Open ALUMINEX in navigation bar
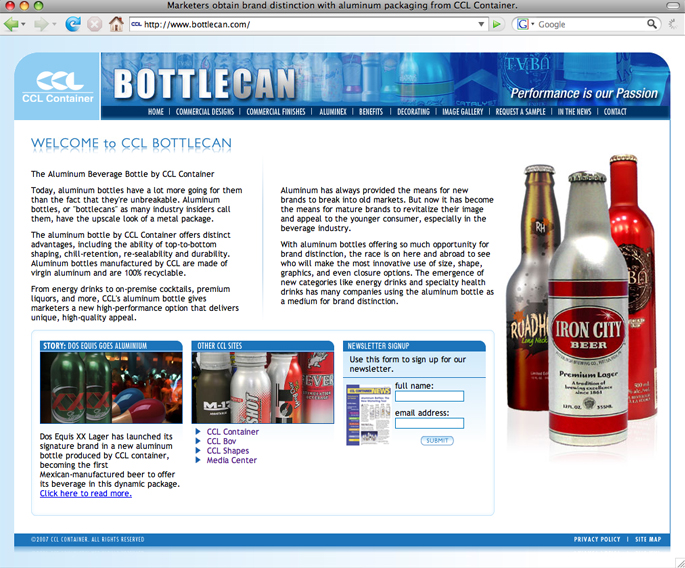This screenshot has width=685, height=568. [332, 112]
